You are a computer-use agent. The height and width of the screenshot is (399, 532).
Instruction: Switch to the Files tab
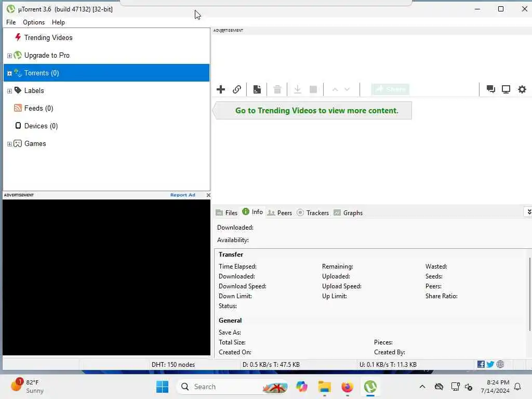227,212
